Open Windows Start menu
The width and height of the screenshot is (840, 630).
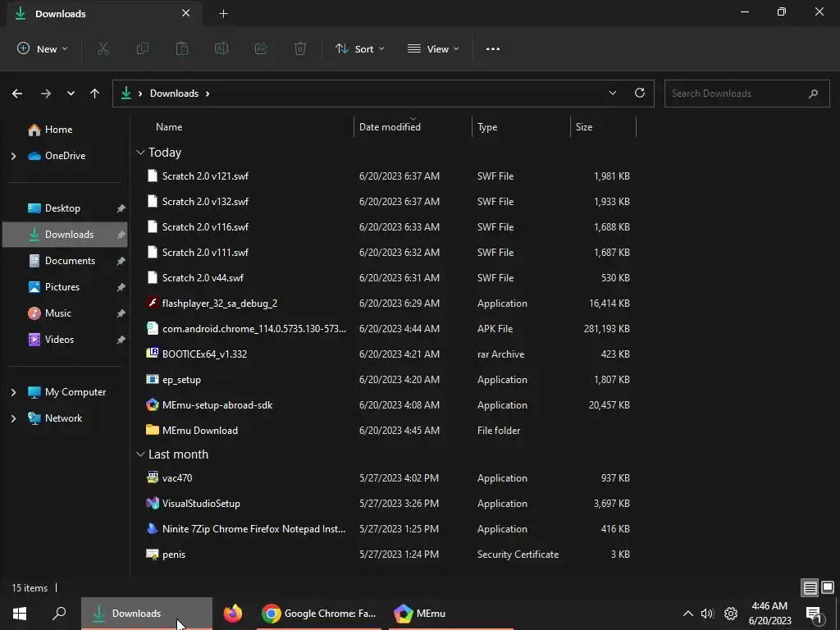[x=20, y=614]
